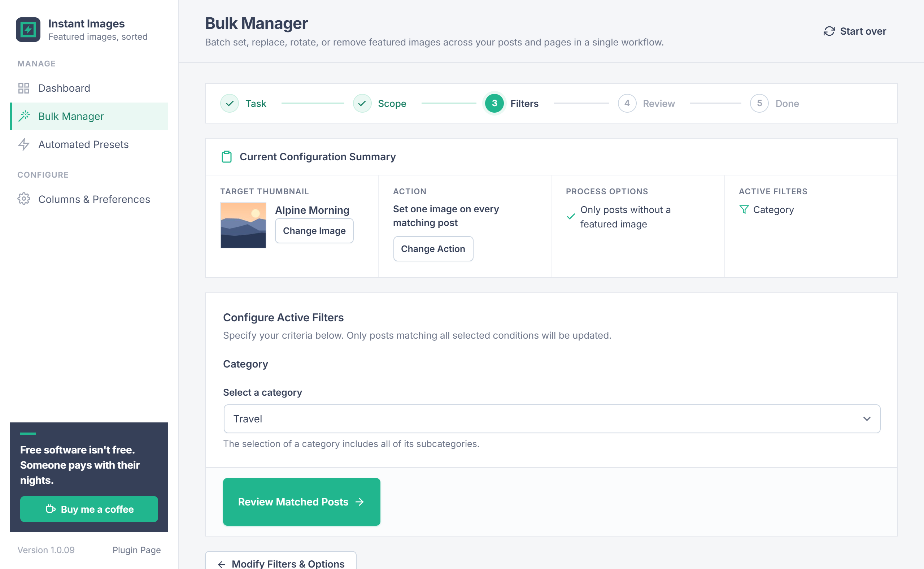Image resolution: width=924 pixels, height=569 pixels.
Task: Select step 5 Done circle
Action: coord(759,103)
